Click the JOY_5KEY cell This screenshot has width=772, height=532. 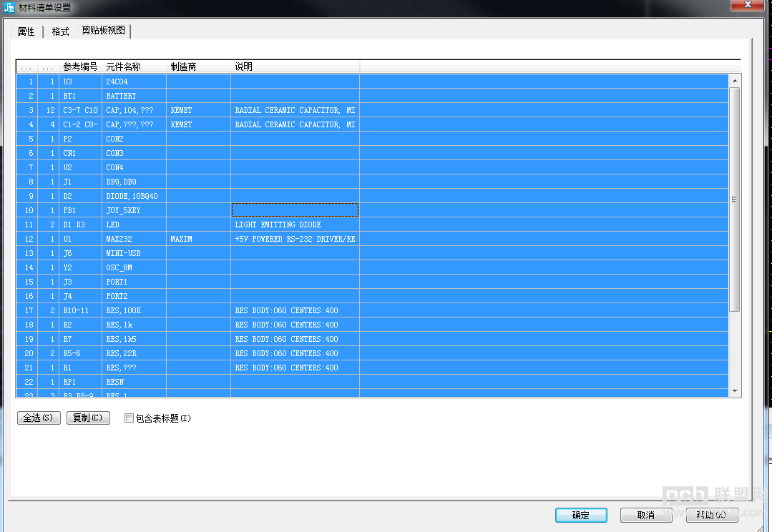(134, 210)
